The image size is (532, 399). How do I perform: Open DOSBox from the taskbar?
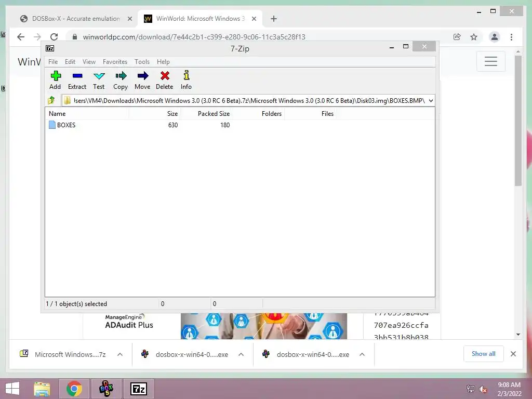(x=106, y=389)
